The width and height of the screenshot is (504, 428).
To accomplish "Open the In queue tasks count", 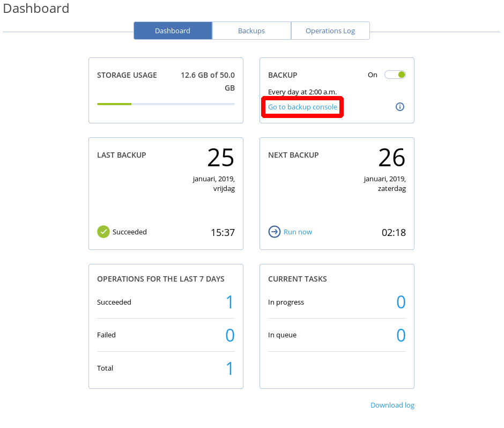I will (401, 335).
